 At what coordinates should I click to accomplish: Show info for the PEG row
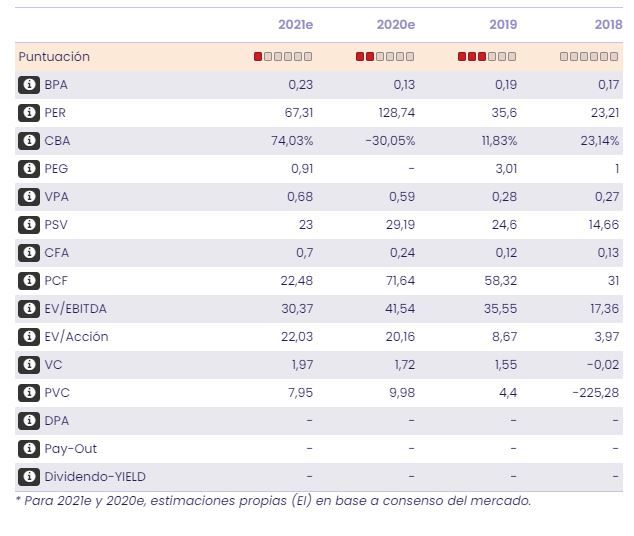pos(29,169)
